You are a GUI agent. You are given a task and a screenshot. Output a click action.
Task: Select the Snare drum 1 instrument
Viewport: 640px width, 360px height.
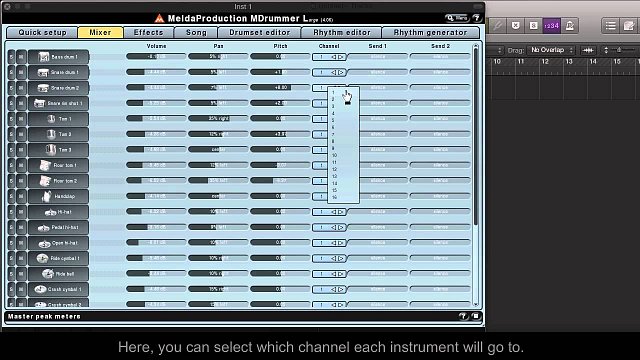pyautogui.click(x=58, y=72)
